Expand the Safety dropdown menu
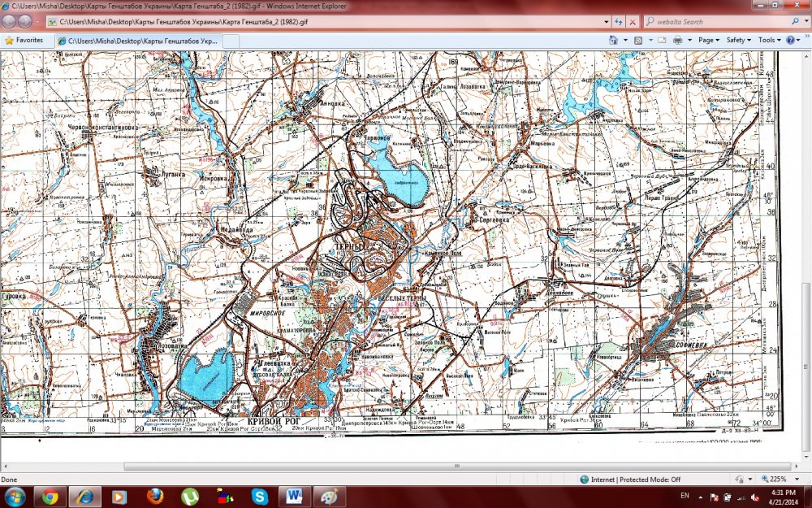Image resolution: width=812 pixels, height=508 pixels. (737, 40)
